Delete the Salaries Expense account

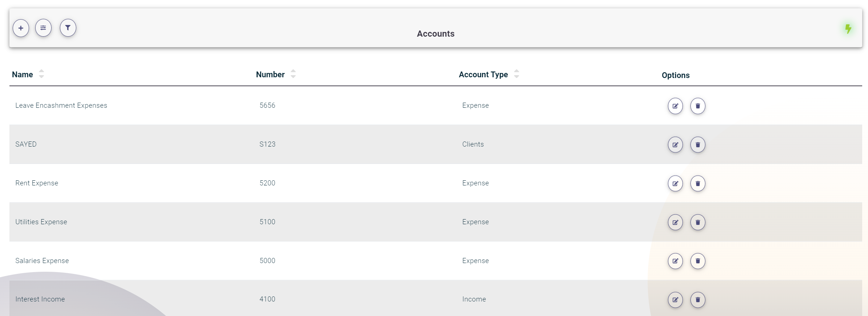(x=697, y=261)
